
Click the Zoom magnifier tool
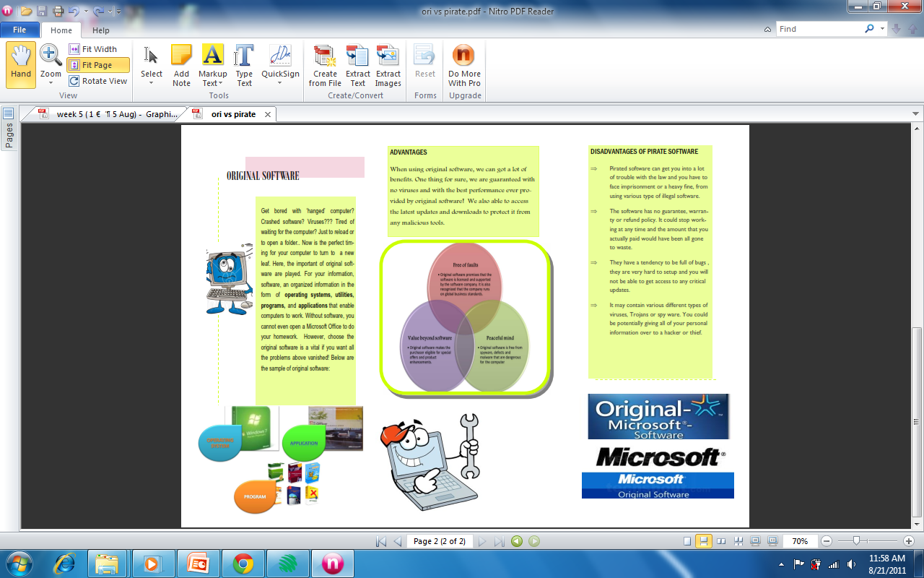[51, 55]
